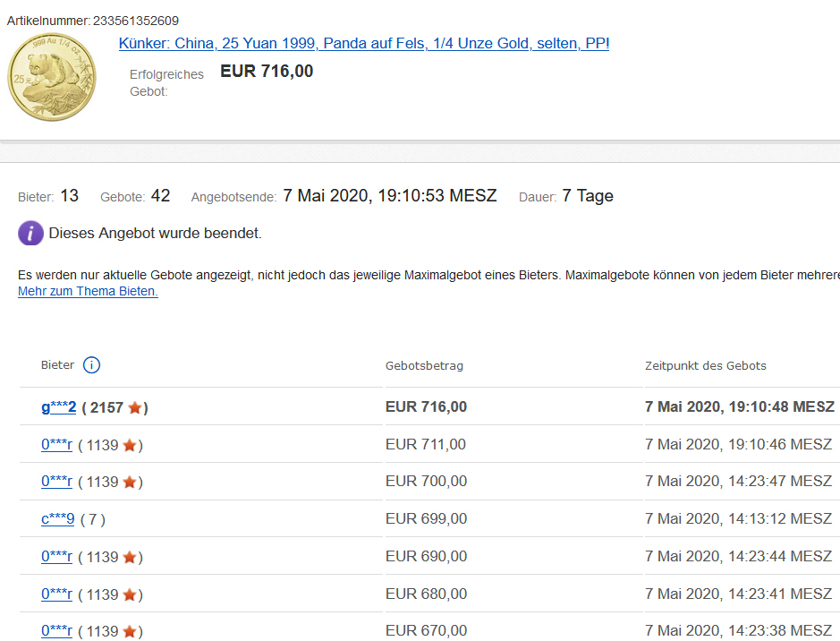This screenshot has height=641, width=840.
Task: Click bidder 0***r in the EUR 690,00 row
Action: [56, 557]
